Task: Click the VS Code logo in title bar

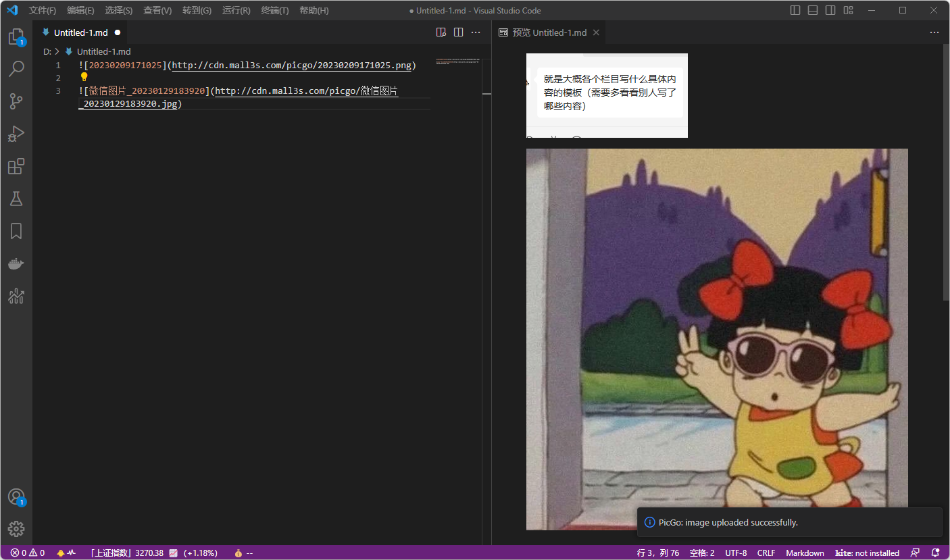Action: click(12, 10)
